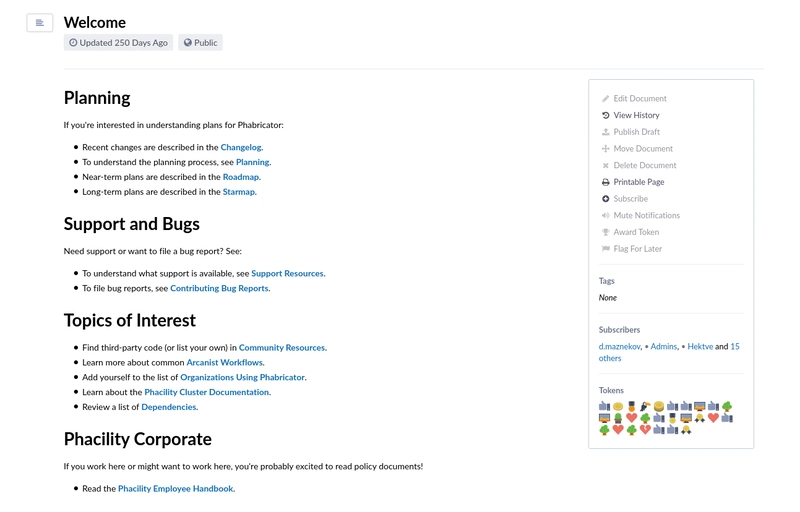Follow the Roadmap link
The image size is (800, 512).
pos(241,177)
